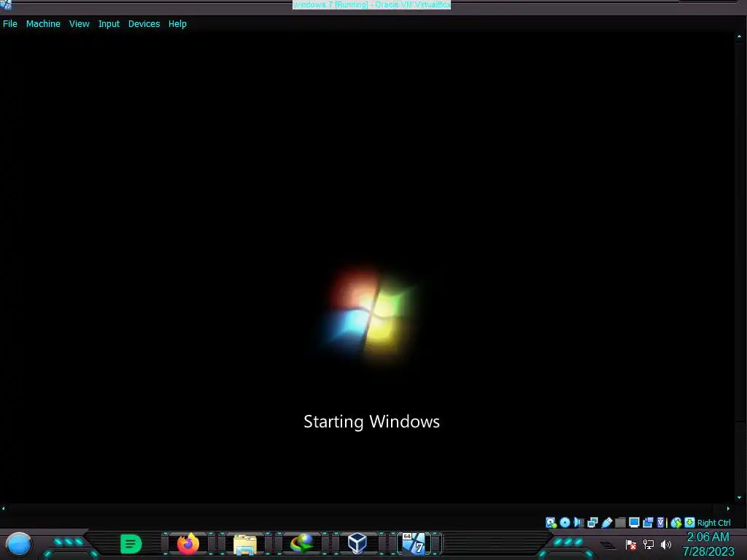Open the Machine menu
This screenshot has width=747, height=560.
tap(43, 24)
